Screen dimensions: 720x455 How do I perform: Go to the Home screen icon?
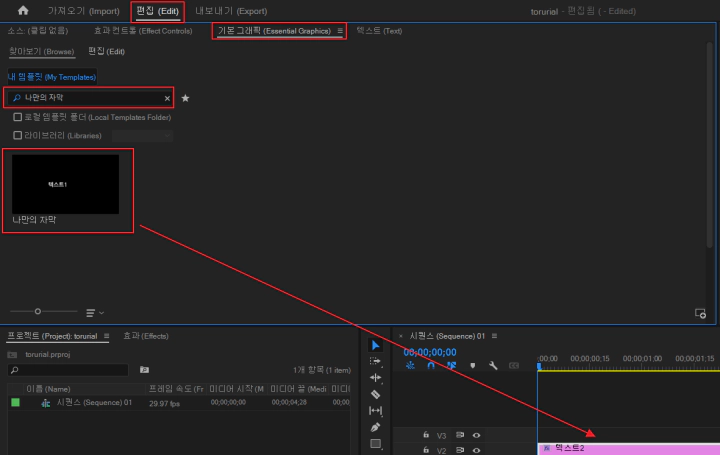click(x=23, y=11)
